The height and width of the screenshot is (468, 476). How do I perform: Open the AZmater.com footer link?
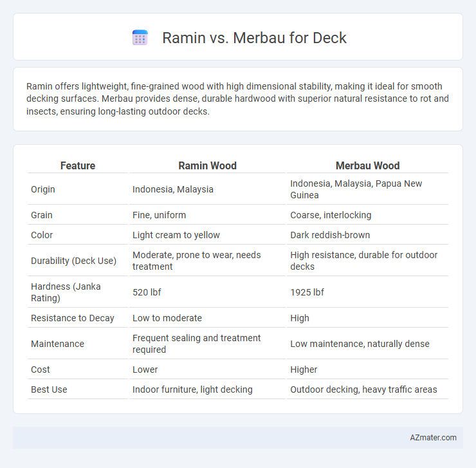point(433,437)
